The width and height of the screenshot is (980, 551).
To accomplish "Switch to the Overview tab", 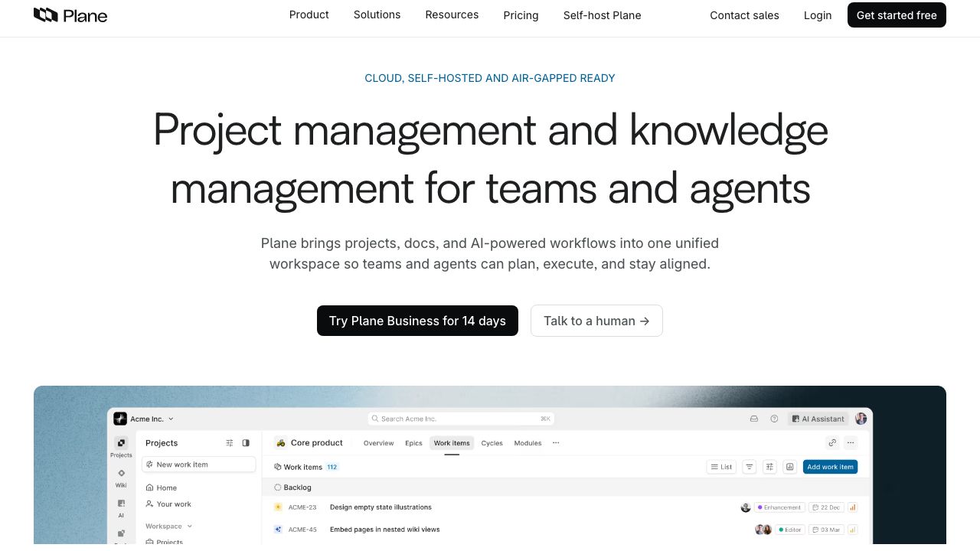I will pyautogui.click(x=379, y=443).
